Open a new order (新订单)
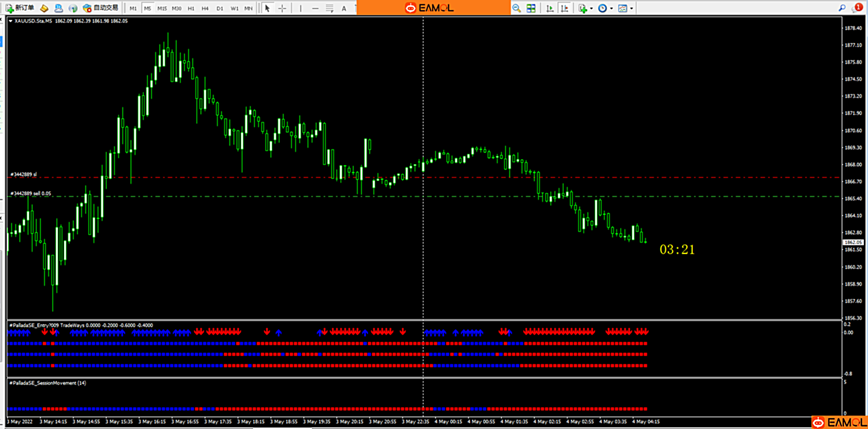Image resolution: width=868 pixels, height=429 pixels. 20,8
